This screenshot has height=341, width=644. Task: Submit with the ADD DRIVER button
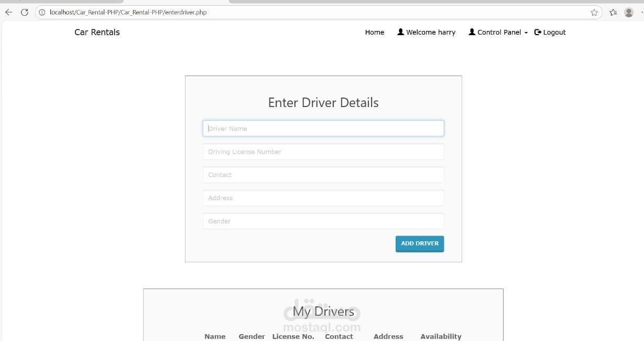[420, 243]
